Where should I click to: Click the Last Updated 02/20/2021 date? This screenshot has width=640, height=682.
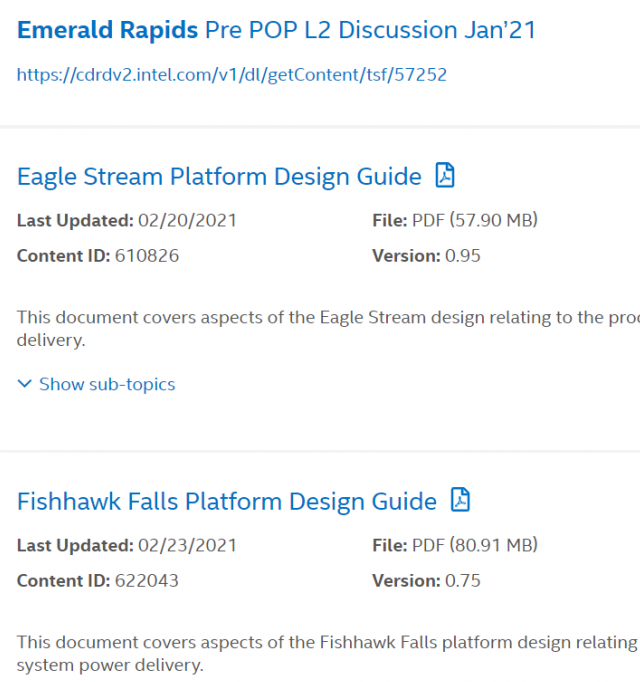tap(188, 221)
